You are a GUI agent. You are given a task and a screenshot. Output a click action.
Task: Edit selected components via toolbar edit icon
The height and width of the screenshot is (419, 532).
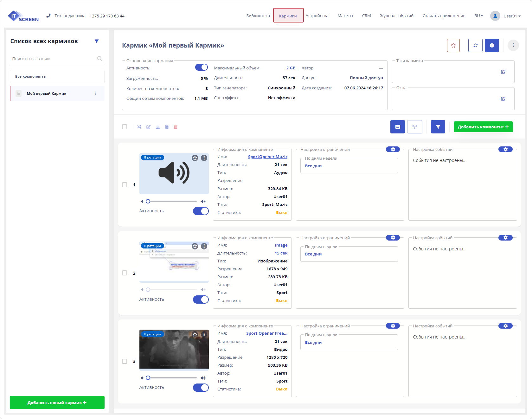(x=148, y=127)
